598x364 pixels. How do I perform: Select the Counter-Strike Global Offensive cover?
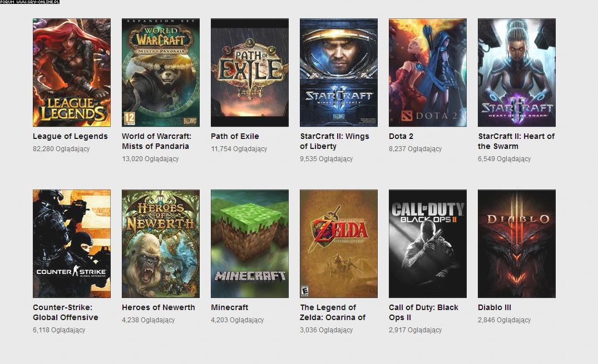coord(71,244)
